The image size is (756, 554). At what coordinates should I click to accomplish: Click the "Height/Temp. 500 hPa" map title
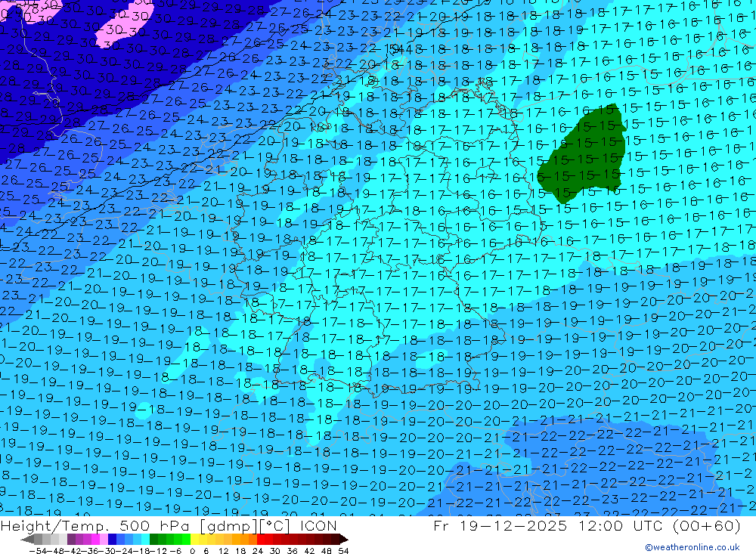pyautogui.click(x=97, y=525)
